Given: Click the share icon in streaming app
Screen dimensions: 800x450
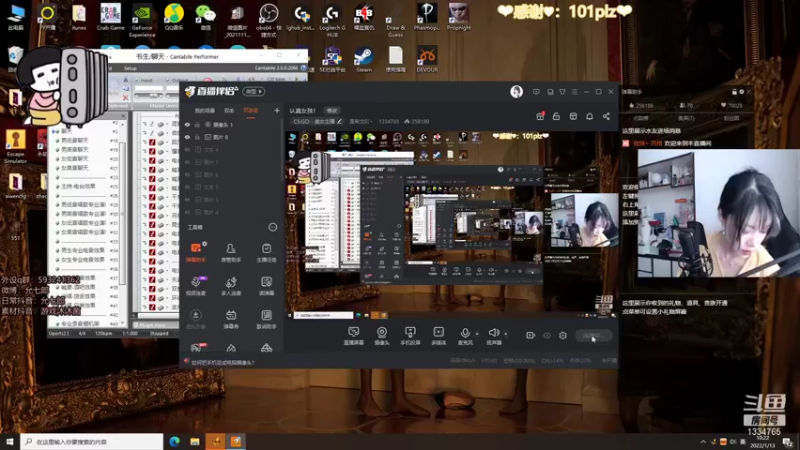Looking at the screenshot, I should [606, 116].
